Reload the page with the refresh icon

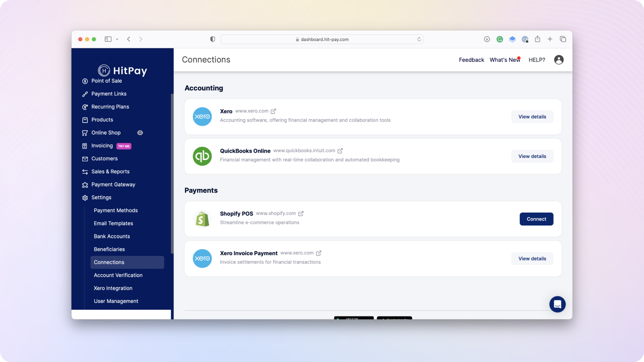click(x=419, y=39)
